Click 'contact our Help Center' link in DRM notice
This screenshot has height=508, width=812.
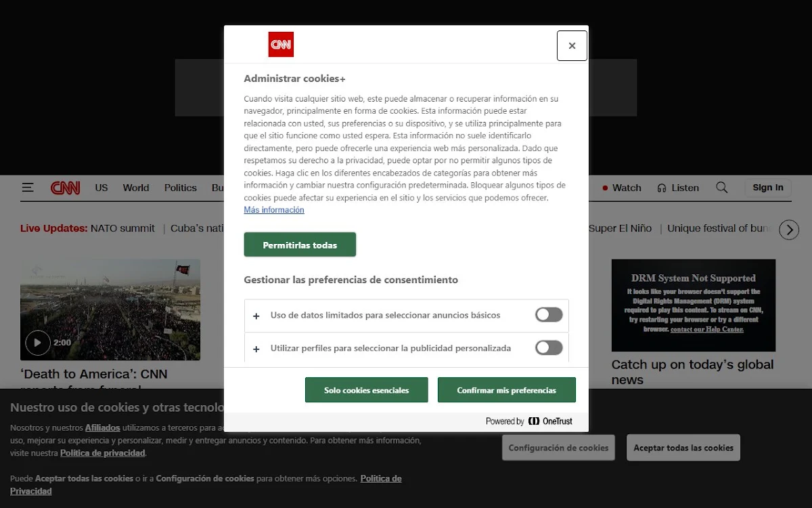[707, 329]
